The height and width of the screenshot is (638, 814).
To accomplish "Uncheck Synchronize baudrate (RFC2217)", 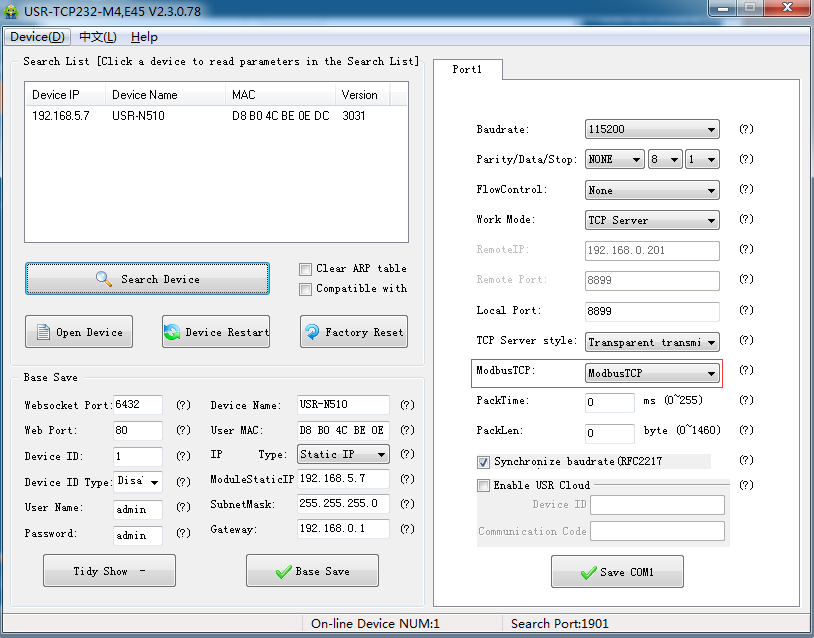I will 483,461.
